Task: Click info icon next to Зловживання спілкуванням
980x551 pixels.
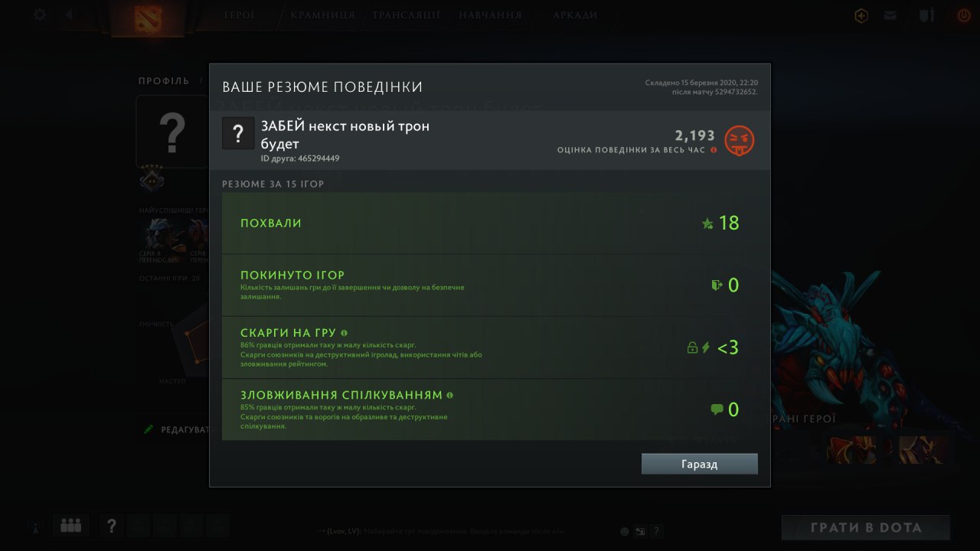Action: pos(449,395)
